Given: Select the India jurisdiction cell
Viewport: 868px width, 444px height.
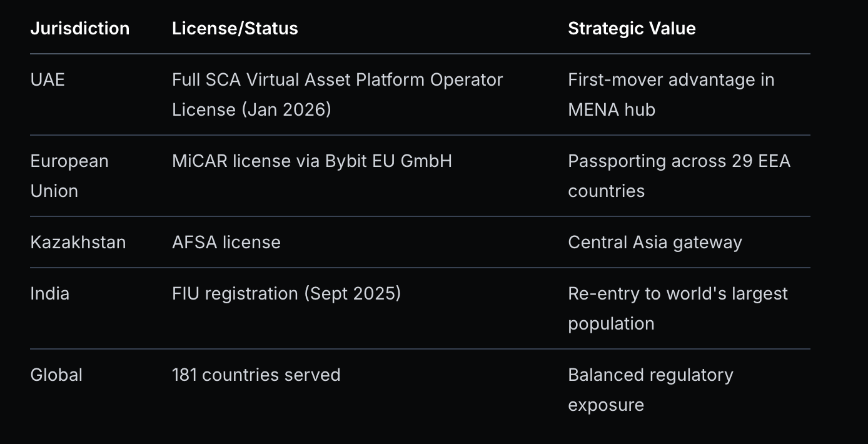Looking at the screenshot, I should point(50,294).
